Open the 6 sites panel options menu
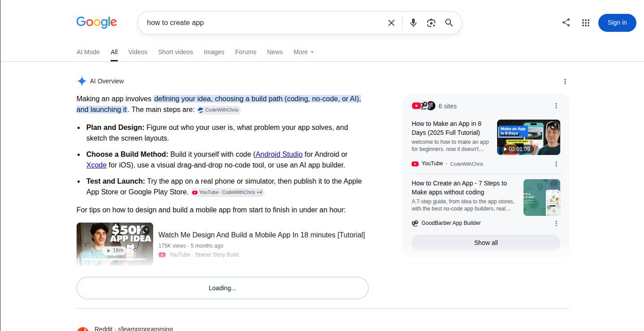This screenshot has height=331, width=644. (556, 106)
